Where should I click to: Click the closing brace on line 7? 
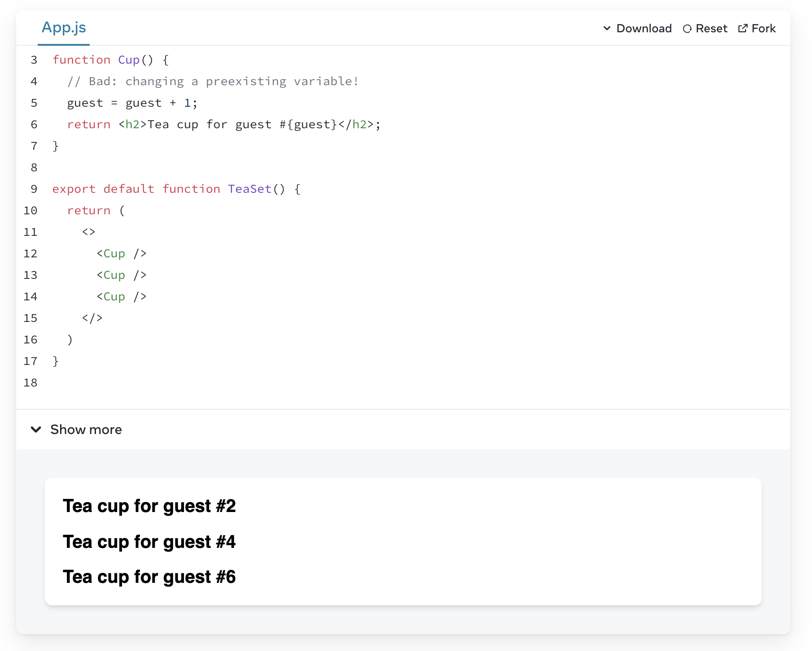pyautogui.click(x=56, y=146)
